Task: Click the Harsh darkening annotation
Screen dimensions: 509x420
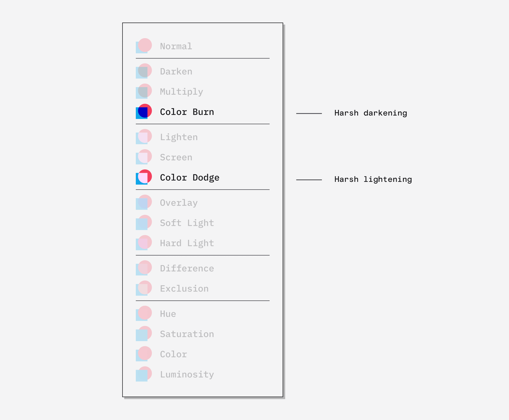Action: [x=370, y=113]
